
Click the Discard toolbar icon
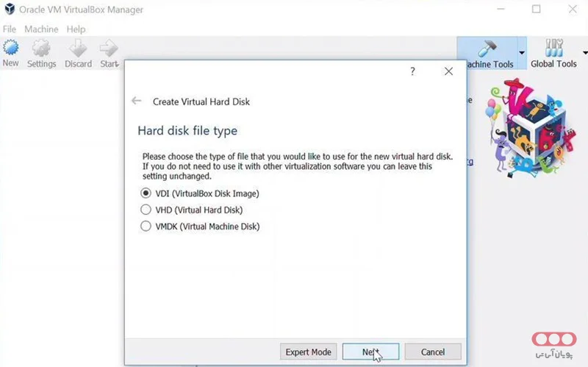click(x=78, y=49)
